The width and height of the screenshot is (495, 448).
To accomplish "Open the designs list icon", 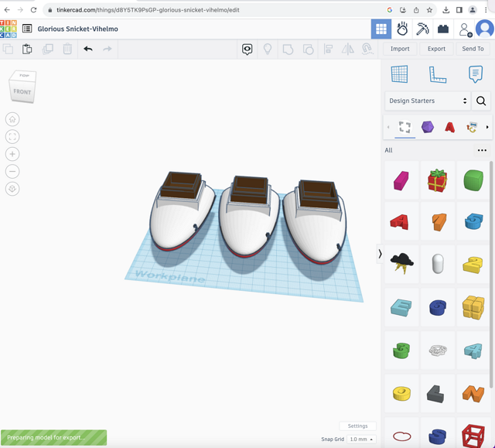I will tap(27, 29).
